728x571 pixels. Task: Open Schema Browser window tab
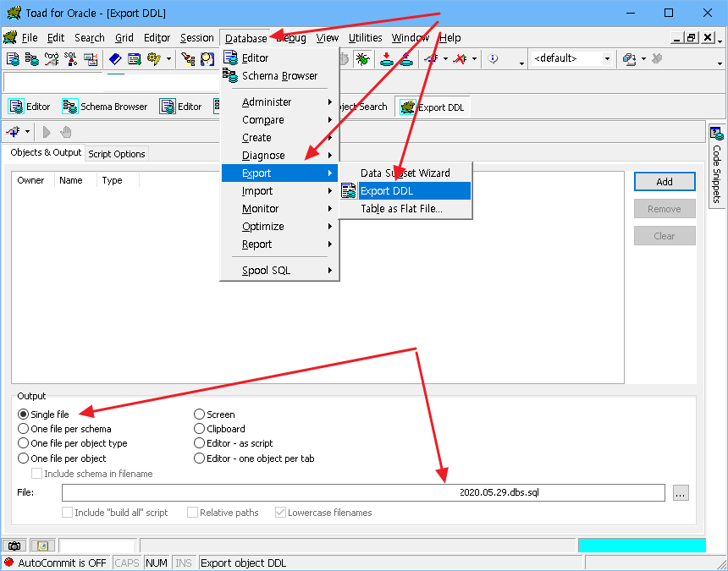pos(104,107)
